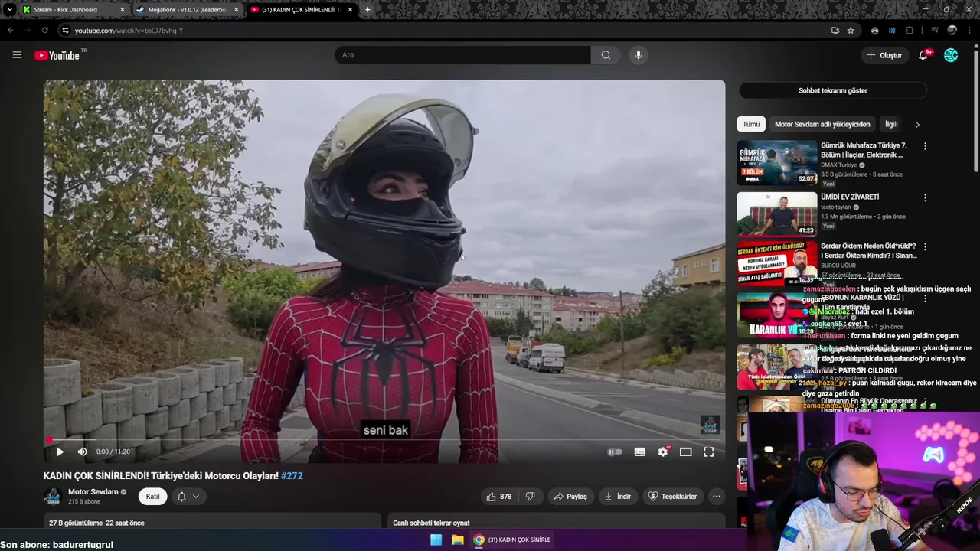Open ÜMİDİ EV ZİYARETİ video thumbnail

click(x=777, y=214)
